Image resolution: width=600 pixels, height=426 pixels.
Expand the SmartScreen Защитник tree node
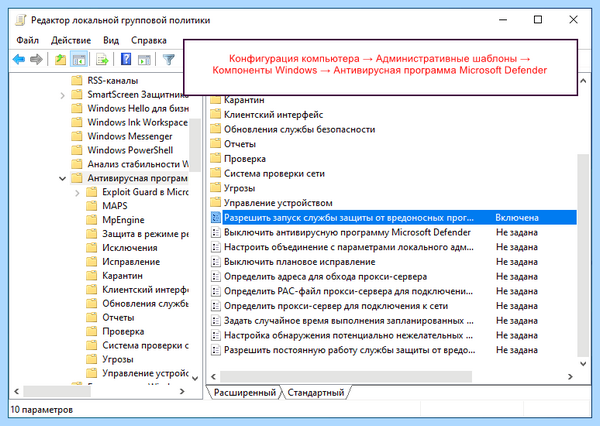click(x=62, y=95)
